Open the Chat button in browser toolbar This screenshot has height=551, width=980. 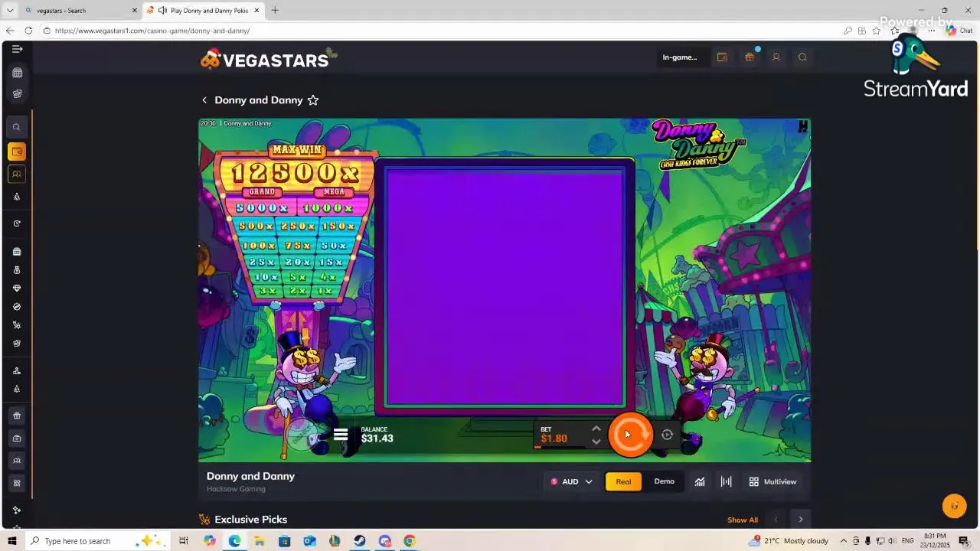pos(959,31)
